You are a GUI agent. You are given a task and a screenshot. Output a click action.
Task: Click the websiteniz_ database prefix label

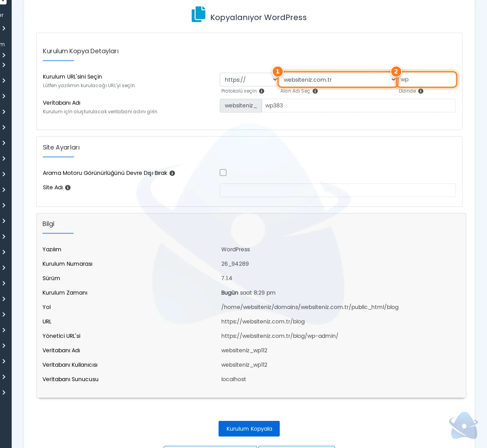pos(241,106)
